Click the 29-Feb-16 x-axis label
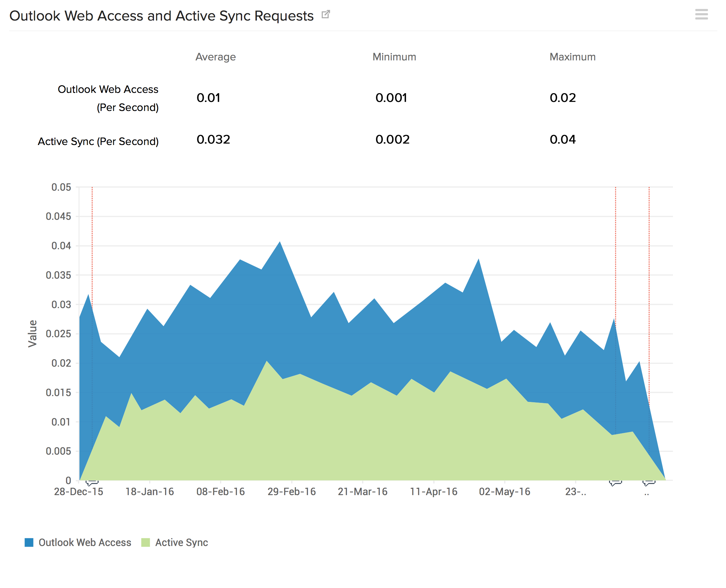The image size is (726, 588). pyautogui.click(x=292, y=491)
